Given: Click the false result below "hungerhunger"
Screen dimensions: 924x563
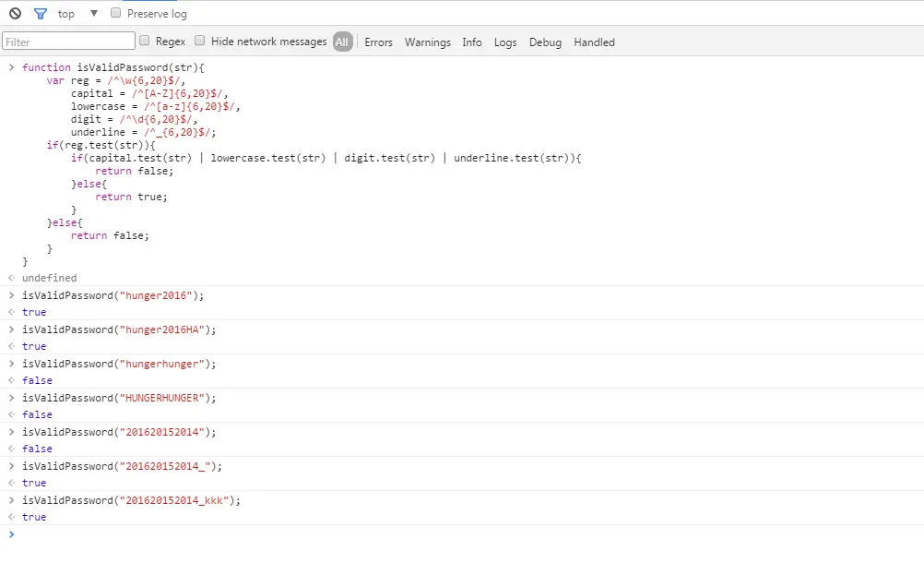Looking at the screenshot, I should click(37, 380).
